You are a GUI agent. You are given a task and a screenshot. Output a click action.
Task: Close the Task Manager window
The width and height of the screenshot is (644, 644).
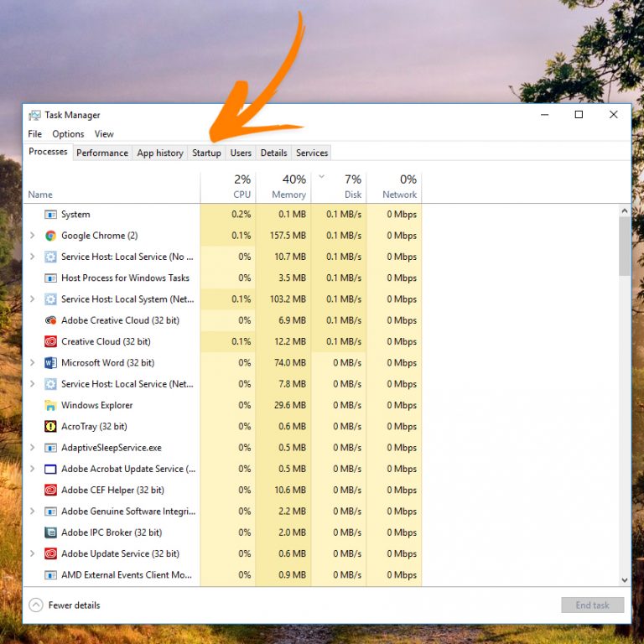[x=614, y=115]
